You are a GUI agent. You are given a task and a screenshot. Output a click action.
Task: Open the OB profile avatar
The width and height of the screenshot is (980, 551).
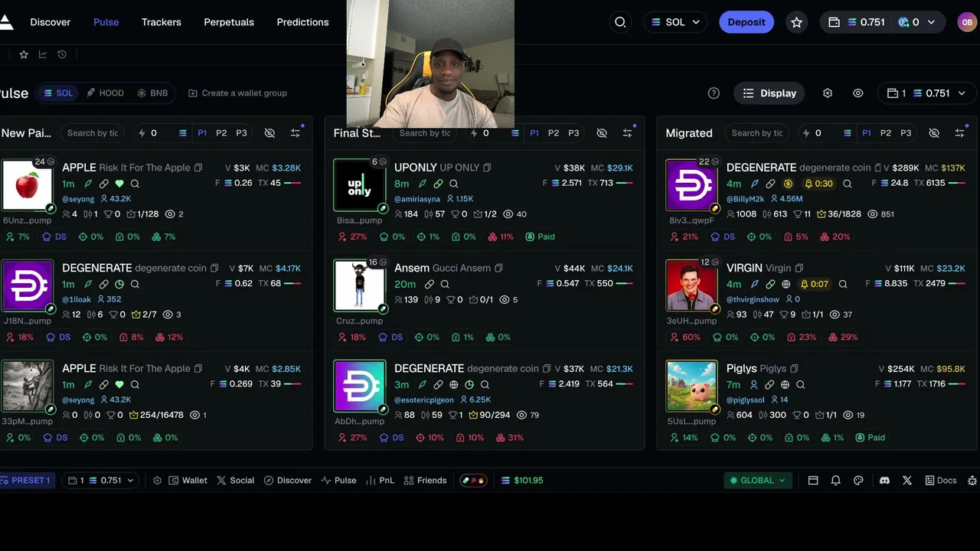pyautogui.click(x=966, y=22)
